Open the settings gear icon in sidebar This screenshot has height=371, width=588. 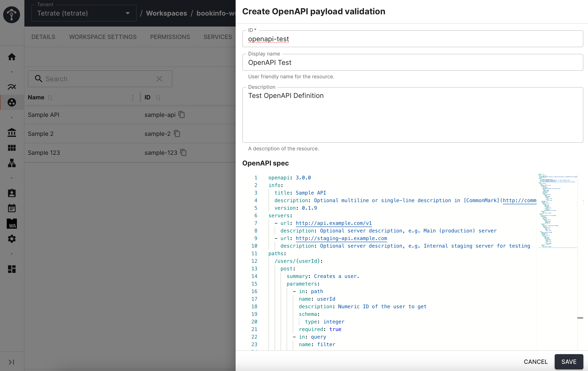(12, 239)
